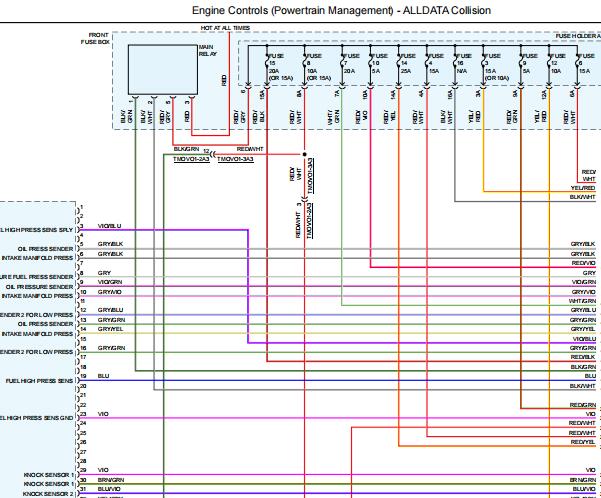Screen dimensions: 601x498
Task: Click the BRN/GRN label at pin 30
Action: 111,480
